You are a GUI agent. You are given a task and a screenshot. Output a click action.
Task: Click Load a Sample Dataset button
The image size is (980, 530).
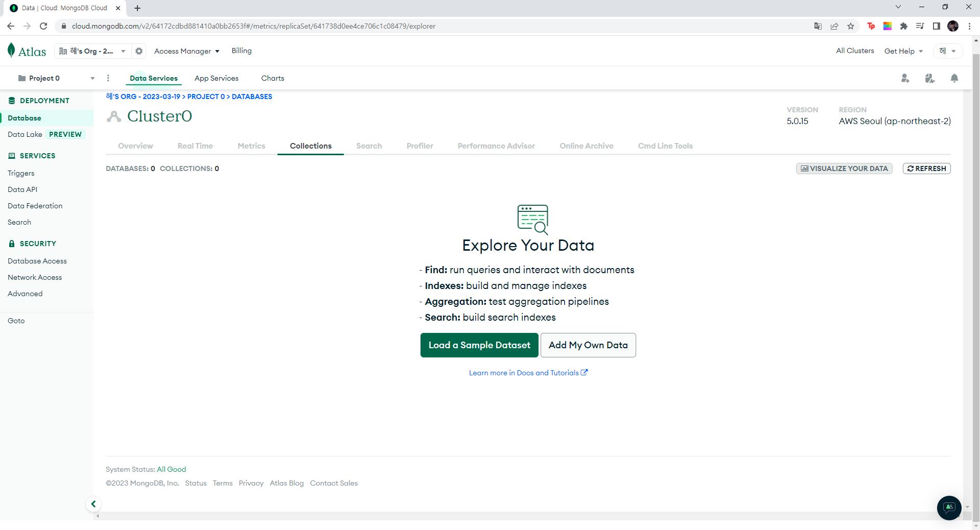[x=479, y=345]
